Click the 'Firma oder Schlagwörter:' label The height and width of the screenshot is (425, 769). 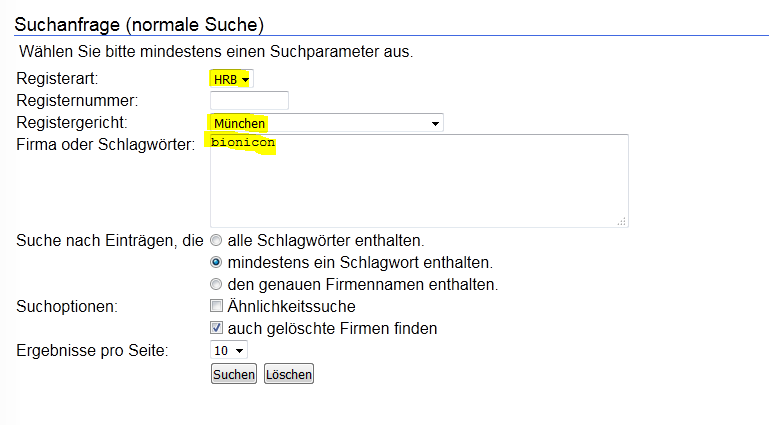[105, 146]
